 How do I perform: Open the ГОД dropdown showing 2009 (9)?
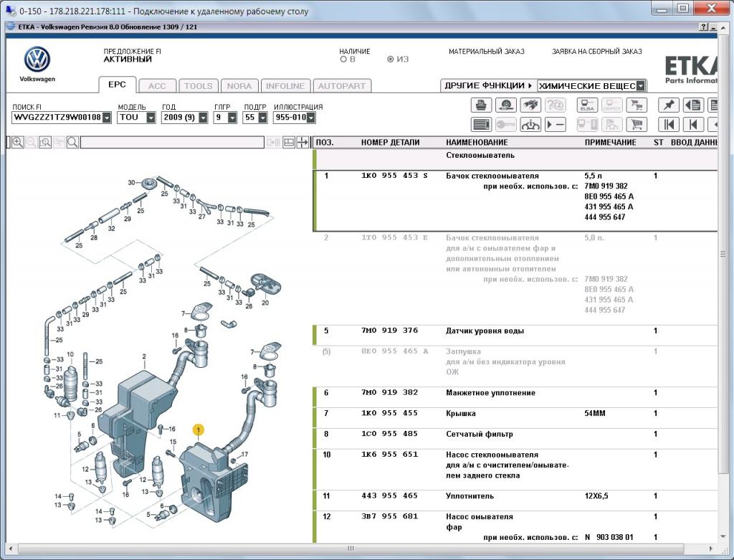[x=203, y=118]
